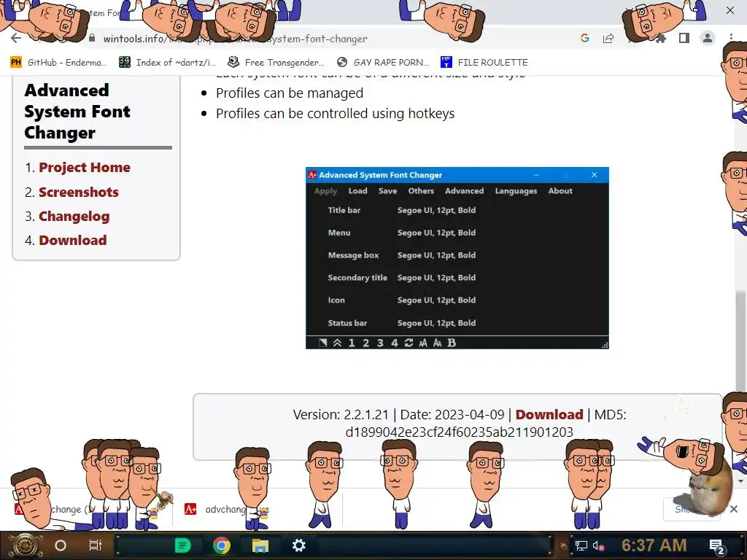Open the green chat app on taskbar
The height and width of the screenshot is (560, 747).
(x=182, y=545)
